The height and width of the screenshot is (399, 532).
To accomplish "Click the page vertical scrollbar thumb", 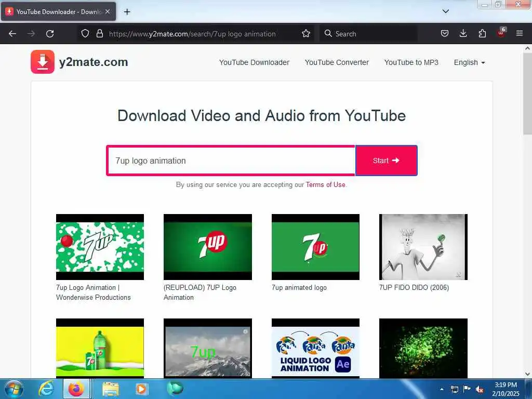I will pyautogui.click(x=527, y=94).
